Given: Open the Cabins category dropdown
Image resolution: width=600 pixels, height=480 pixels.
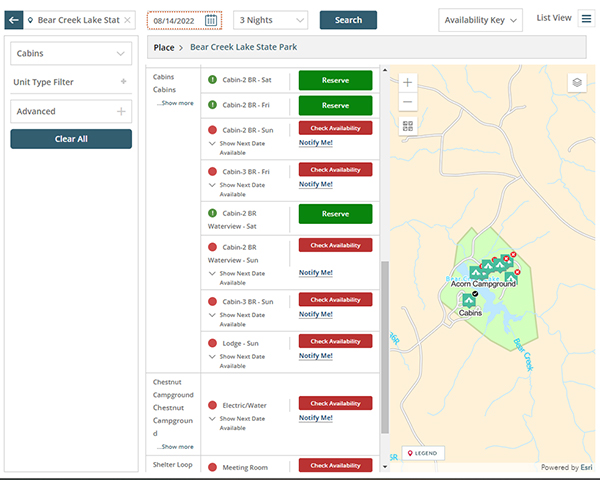Looking at the screenshot, I should pos(71,54).
